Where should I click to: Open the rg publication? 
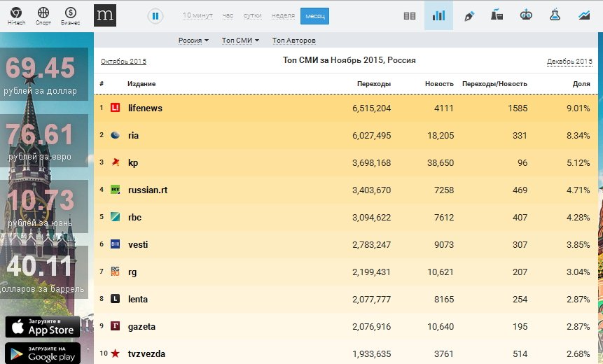132,272
